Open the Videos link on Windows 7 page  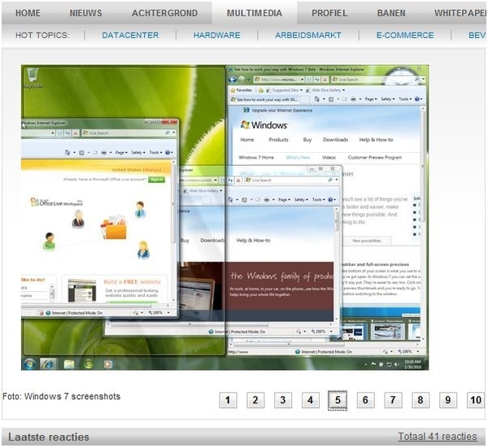click(x=329, y=158)
